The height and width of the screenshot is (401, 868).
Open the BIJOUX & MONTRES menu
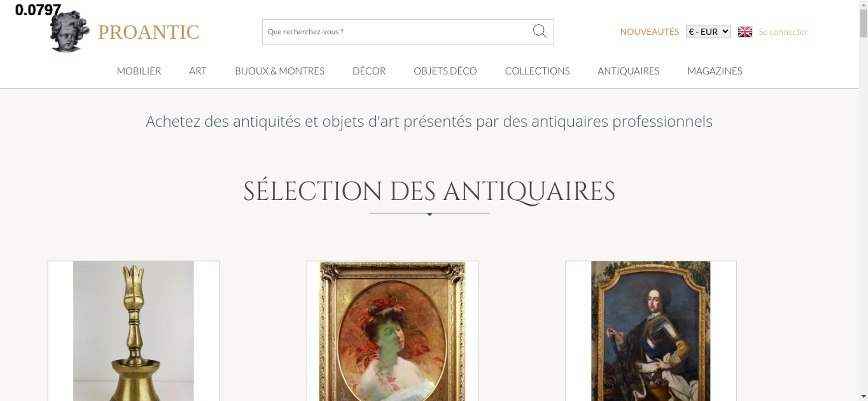pos(279,71)
